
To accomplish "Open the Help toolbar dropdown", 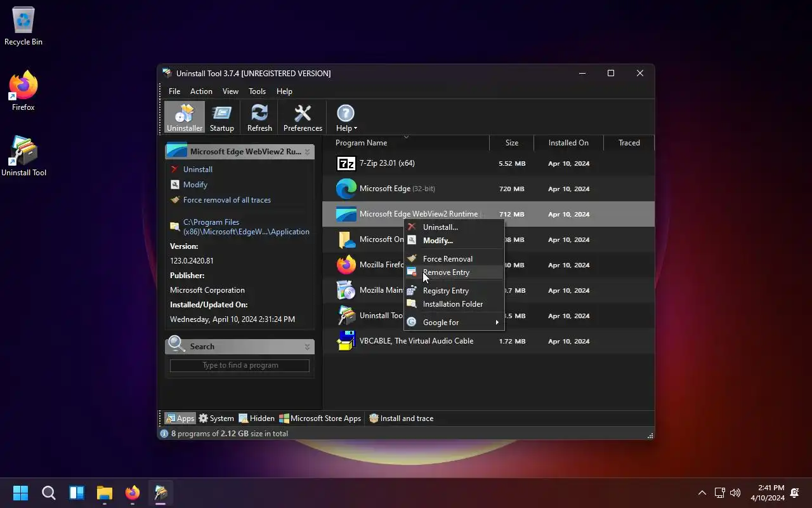I will coord(346,117).
